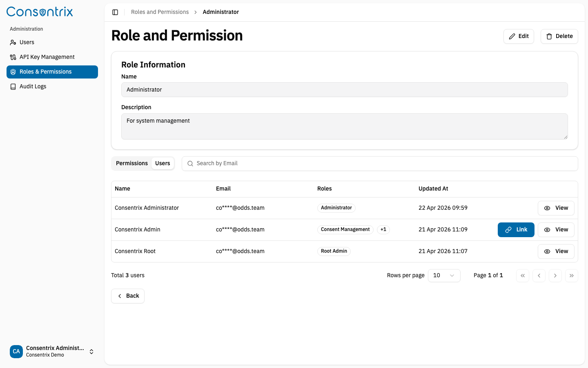588x368 pixels.
Task: Go to next page
Action: pyautogui.click(x=555, y=276)
